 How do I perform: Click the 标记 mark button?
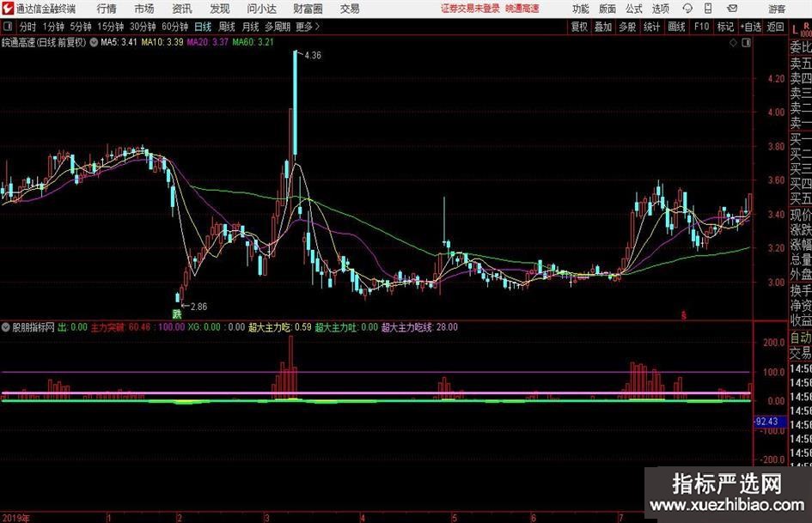[x=725, y=27]
